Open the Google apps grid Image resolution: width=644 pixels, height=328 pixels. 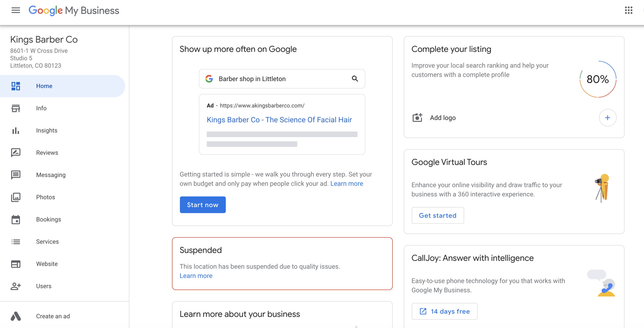tap(628, 10)
